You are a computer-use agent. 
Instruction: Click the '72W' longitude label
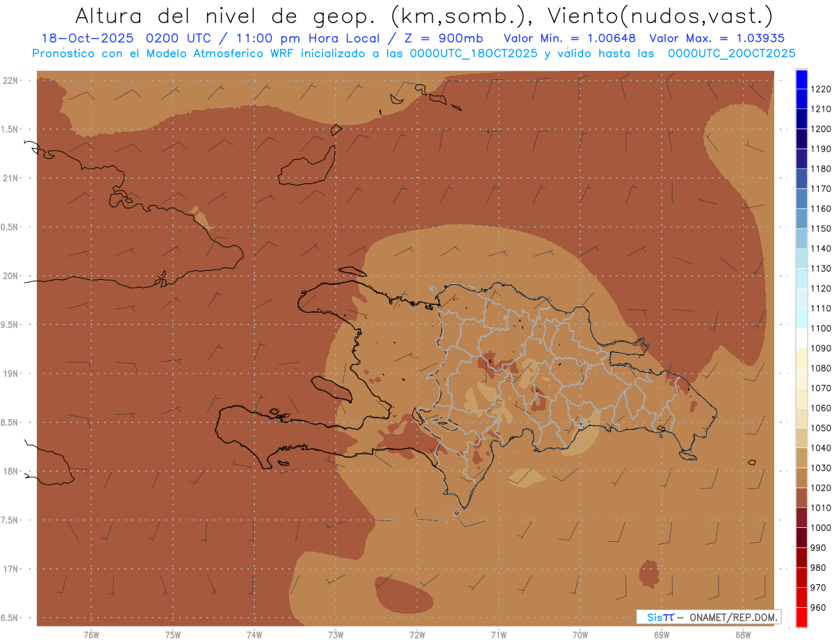pyautogui.click(x=417, y=635)
